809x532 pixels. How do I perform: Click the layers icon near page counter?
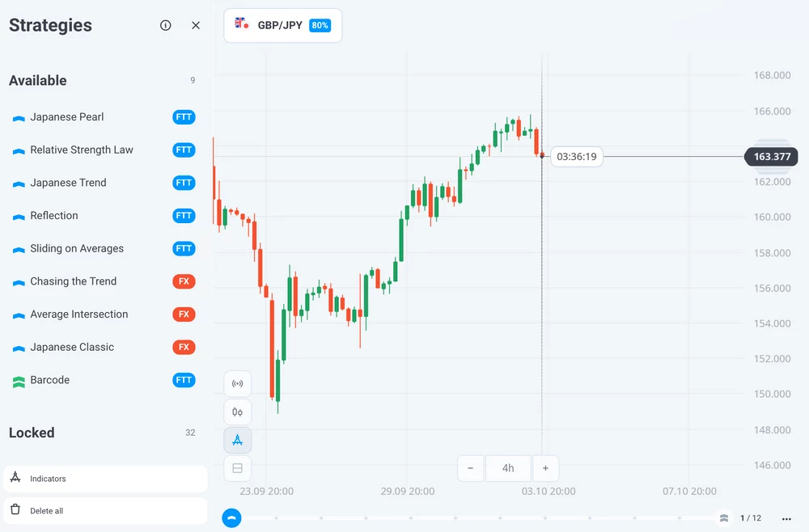722,518
